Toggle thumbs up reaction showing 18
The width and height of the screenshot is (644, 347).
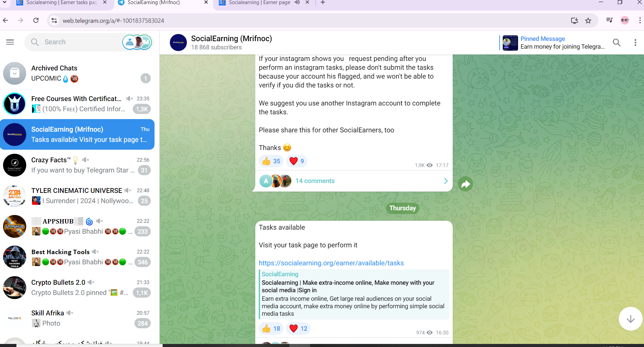[x=271, y=328]
